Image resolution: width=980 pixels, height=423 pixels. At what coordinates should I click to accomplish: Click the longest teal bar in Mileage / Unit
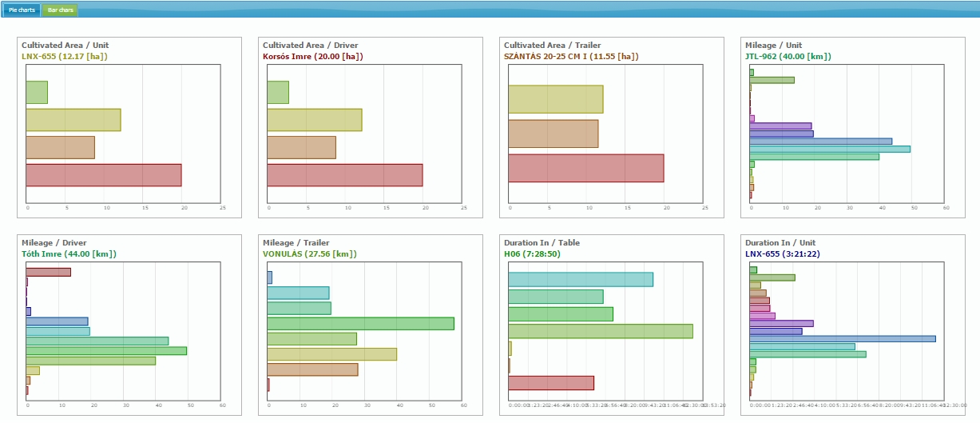point(829,149)
